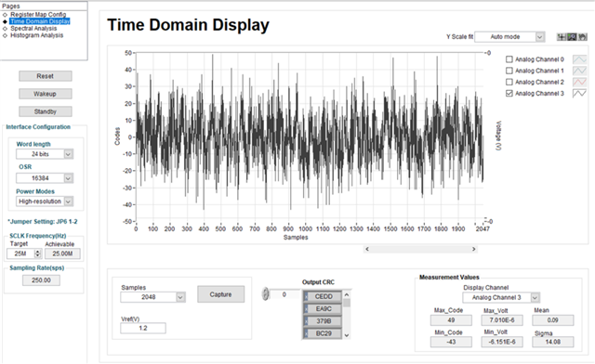Open Analog Channel 2 plot style swatch
This screenshot has height=364, width=595.
point(579,82)
